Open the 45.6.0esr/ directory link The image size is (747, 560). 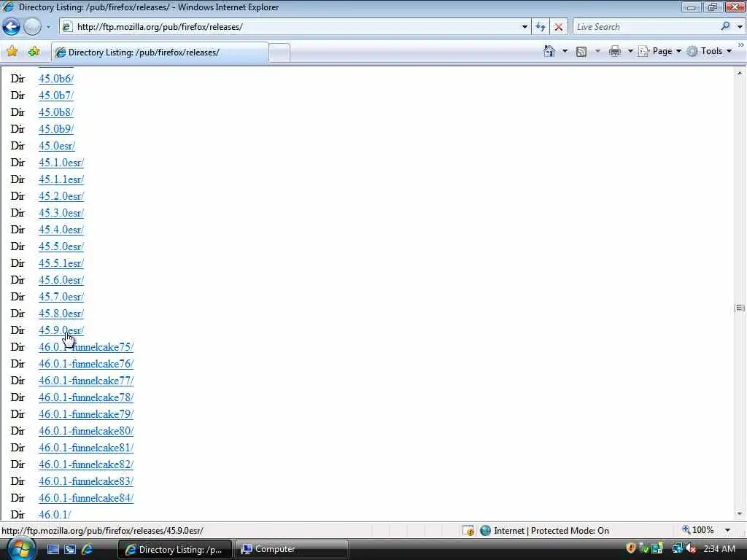pos(61,279)
